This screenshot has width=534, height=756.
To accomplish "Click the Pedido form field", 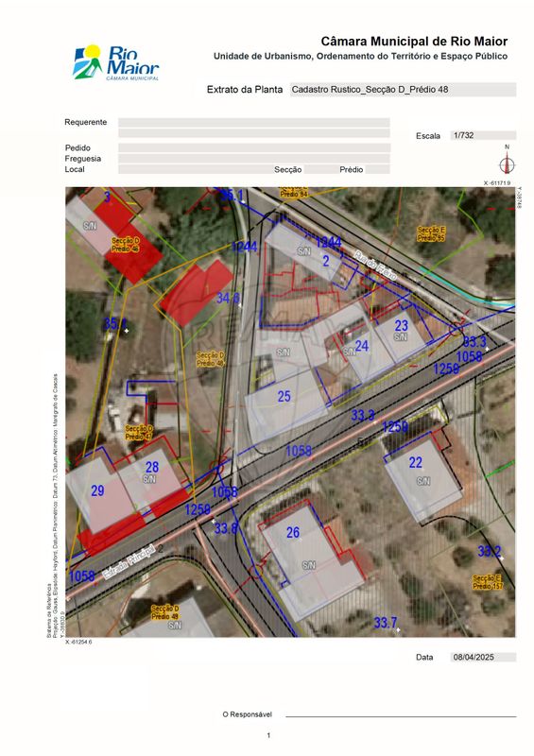I will click(x=253, y=148).
